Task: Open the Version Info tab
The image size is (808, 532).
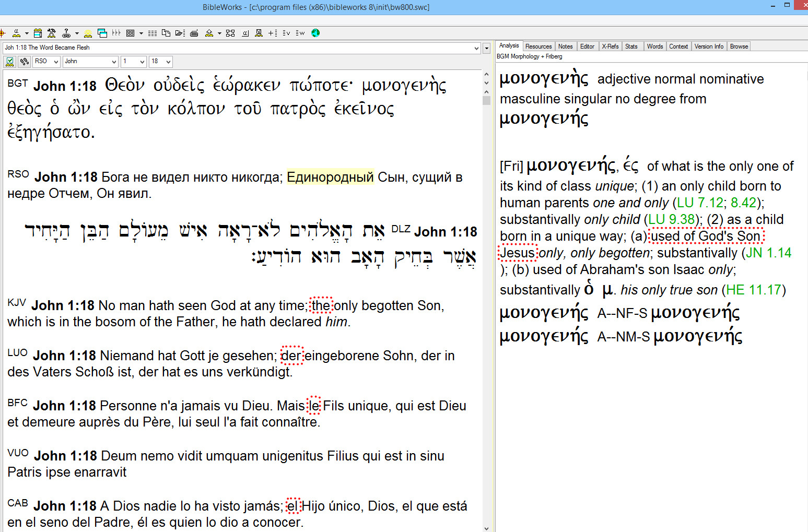Action: 709,46
